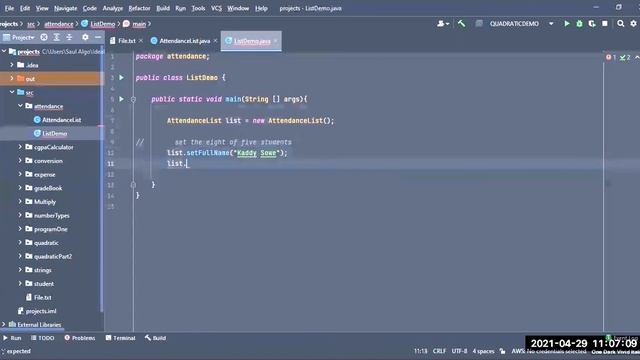Build the project with the hammer icon
Viewport: 640px width, 360px height.
coord(461,24)
